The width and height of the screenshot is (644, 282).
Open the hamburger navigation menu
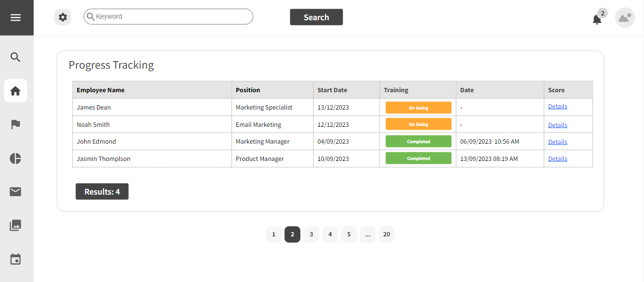click(16, 17)
